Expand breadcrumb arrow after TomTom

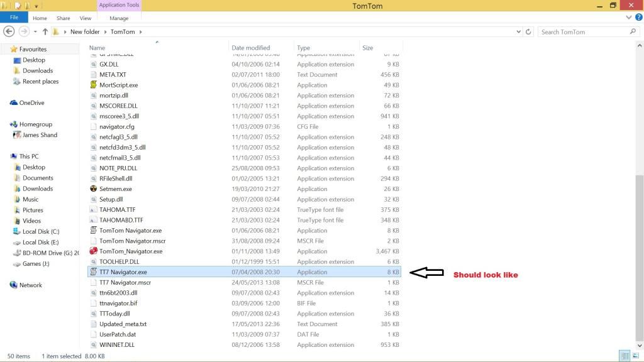click(140, 31)
